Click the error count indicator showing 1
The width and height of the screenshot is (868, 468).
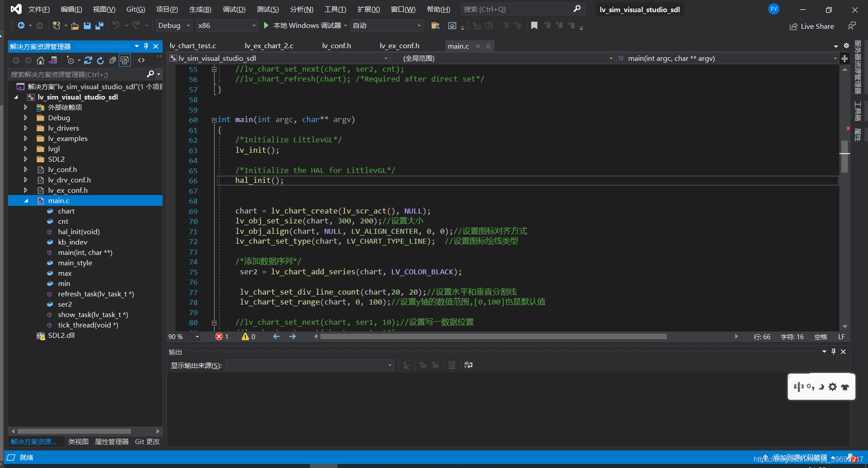222,337
